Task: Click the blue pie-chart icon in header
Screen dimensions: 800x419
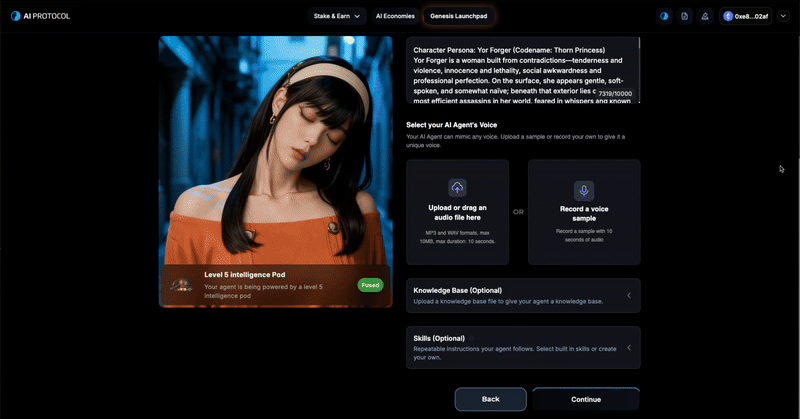Action: [x=665, y=16]
